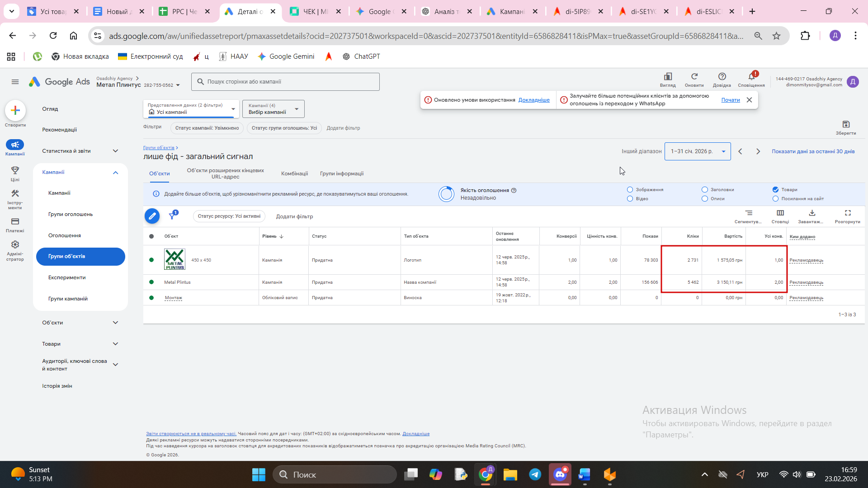Click the blue pencil edit icon

(152, 216)
